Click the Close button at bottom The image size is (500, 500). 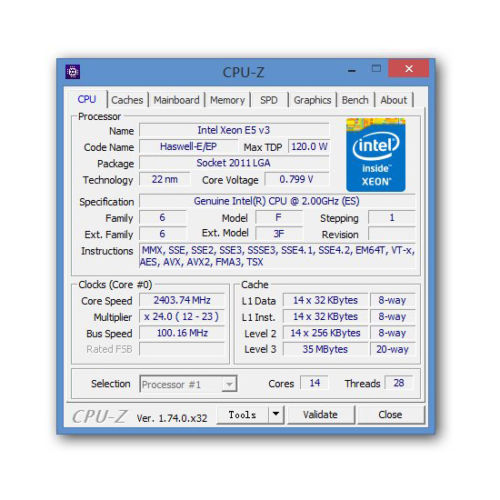click(390, 415)
